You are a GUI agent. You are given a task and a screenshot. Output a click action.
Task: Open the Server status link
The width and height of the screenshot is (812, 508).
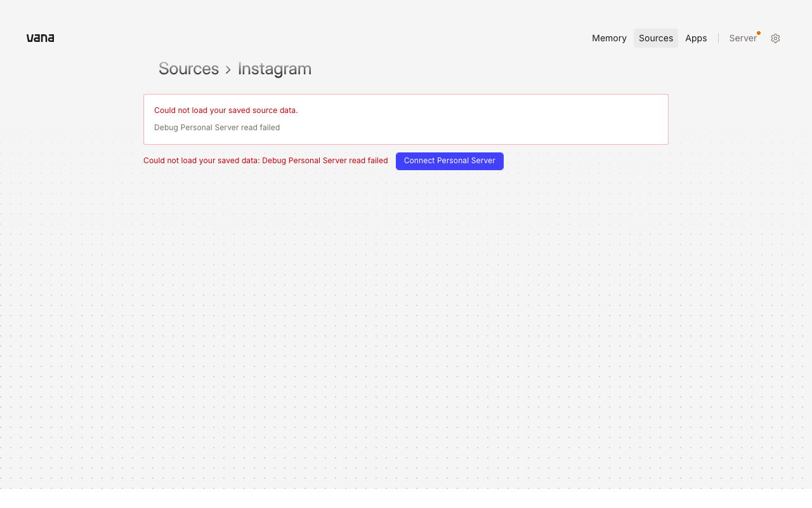[x=743, y=38]
